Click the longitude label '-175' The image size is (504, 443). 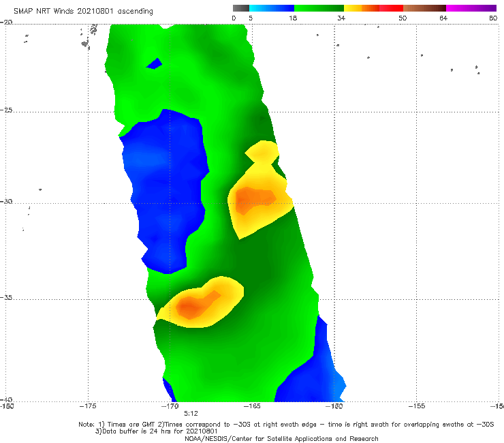point(88,406)
